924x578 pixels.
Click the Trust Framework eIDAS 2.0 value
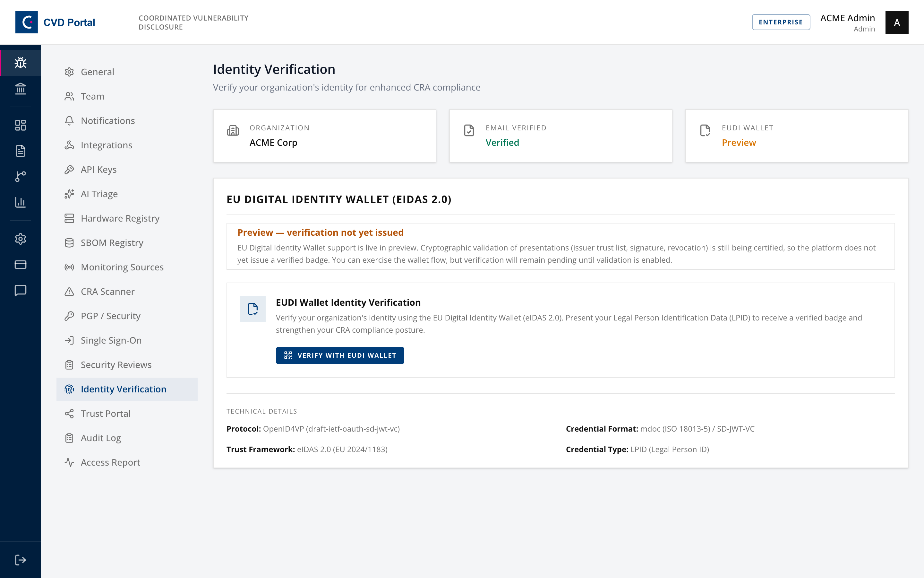click(342, 450)
